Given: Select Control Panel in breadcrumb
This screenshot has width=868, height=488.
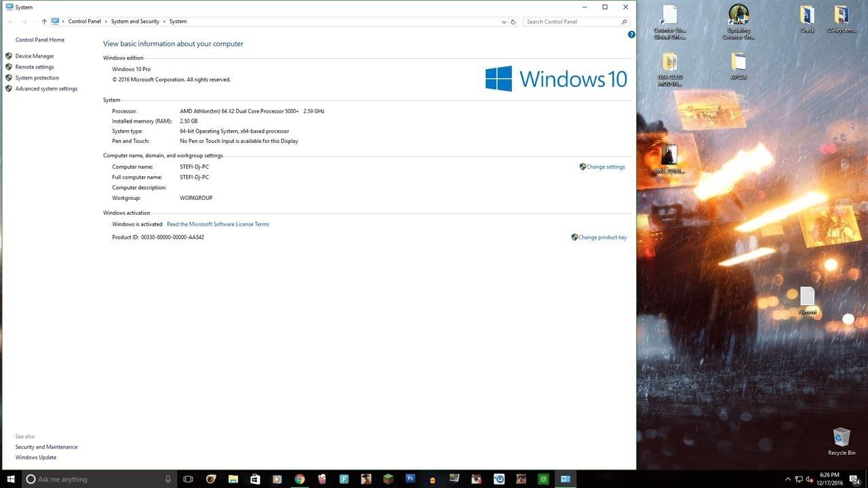Looking at the screenshot, I should [85, 22].
